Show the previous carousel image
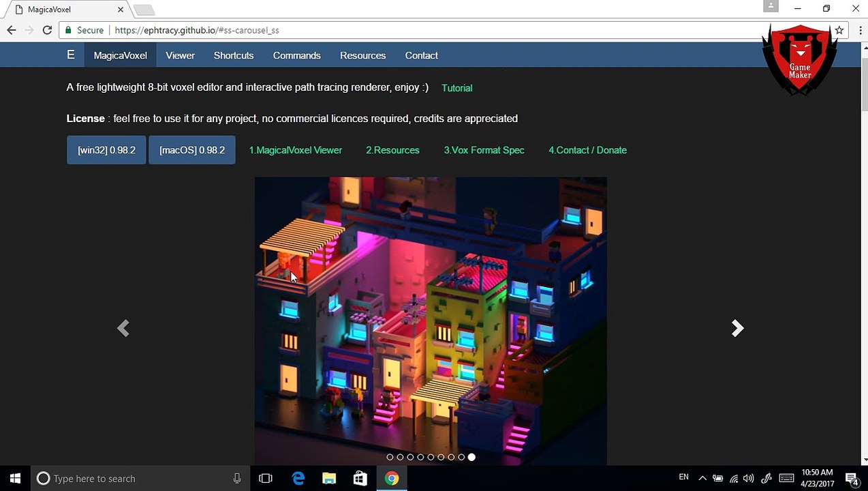 tap(123, 328)
